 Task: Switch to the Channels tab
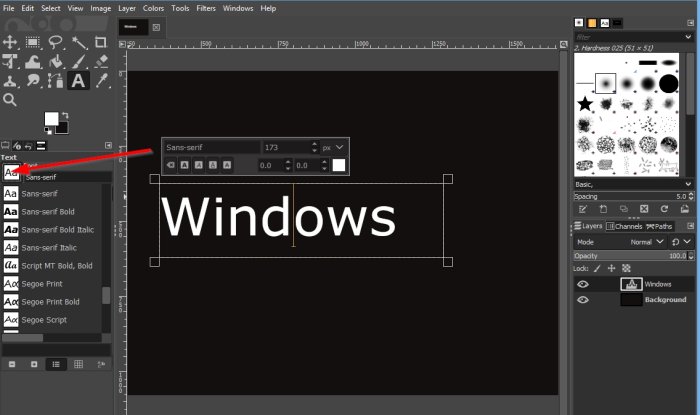pyautogui.click(x=624, y=226)
